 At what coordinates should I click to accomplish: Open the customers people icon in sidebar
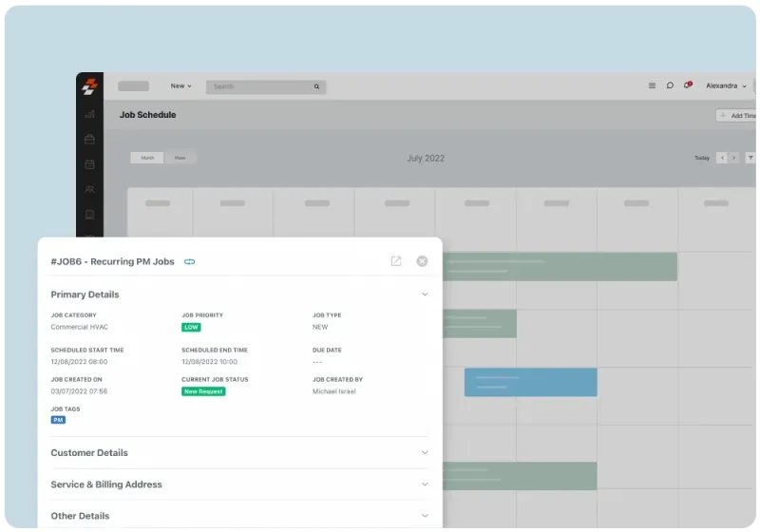(89, 189)
